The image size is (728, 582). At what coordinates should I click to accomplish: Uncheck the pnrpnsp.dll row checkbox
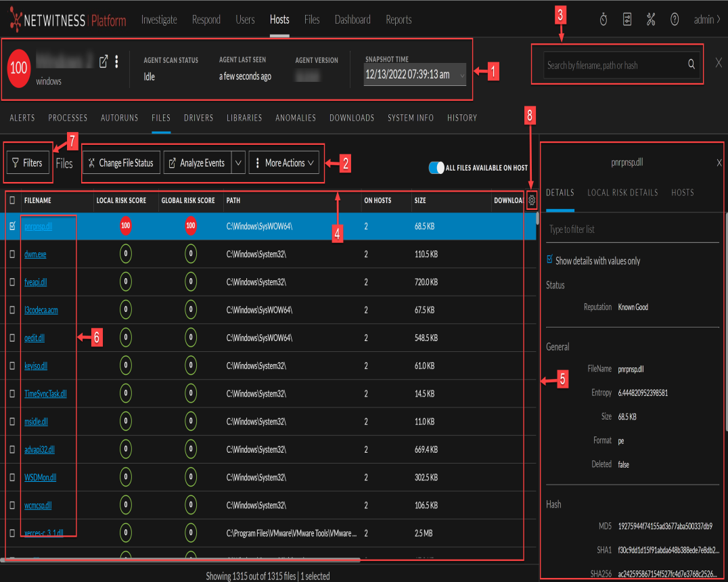[12, 227]
